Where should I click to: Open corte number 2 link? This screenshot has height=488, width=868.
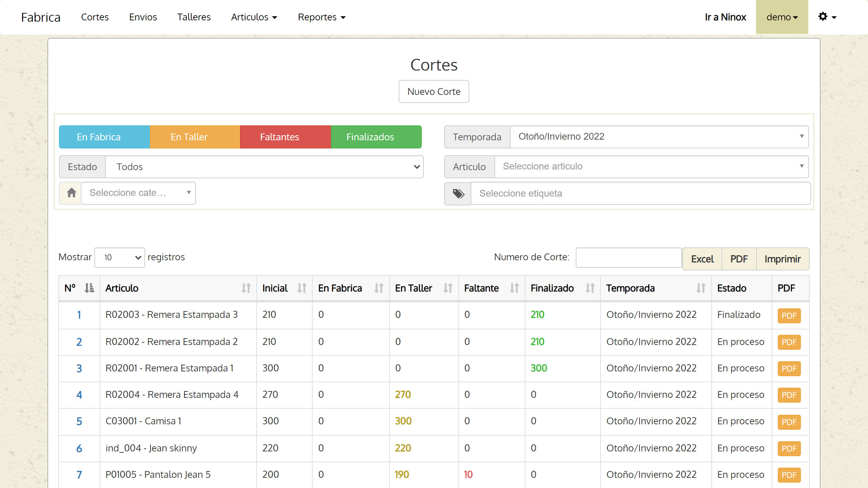coord(79,342)
